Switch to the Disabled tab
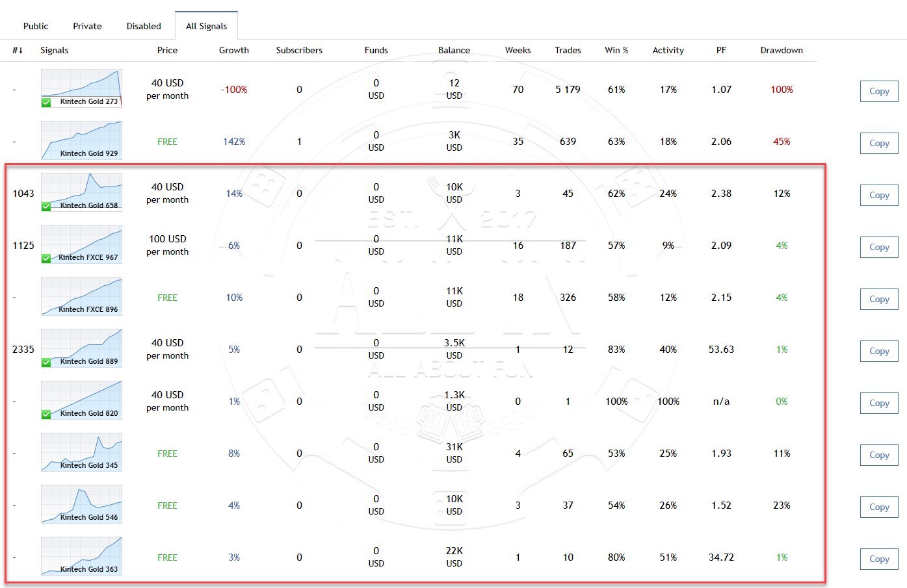This screenshot has width=907, height=588. (144, 26)
